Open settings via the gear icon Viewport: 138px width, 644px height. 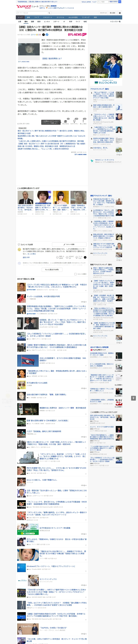coord(120,13)
